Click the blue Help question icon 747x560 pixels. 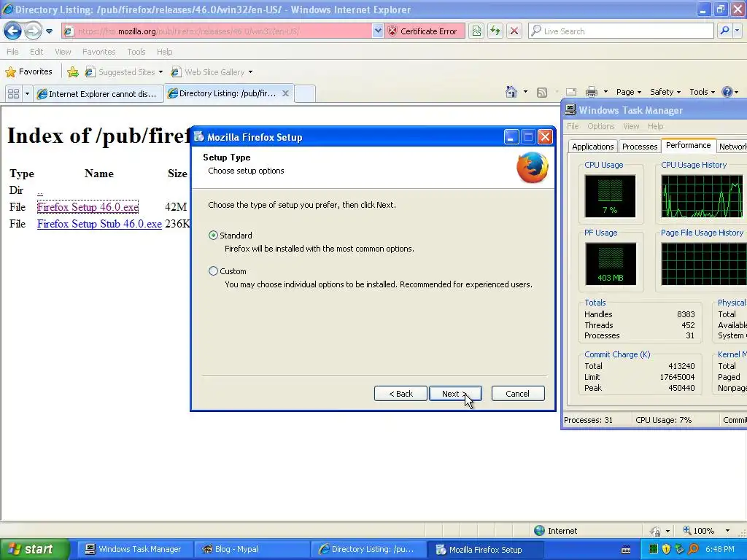pos(727,92)
